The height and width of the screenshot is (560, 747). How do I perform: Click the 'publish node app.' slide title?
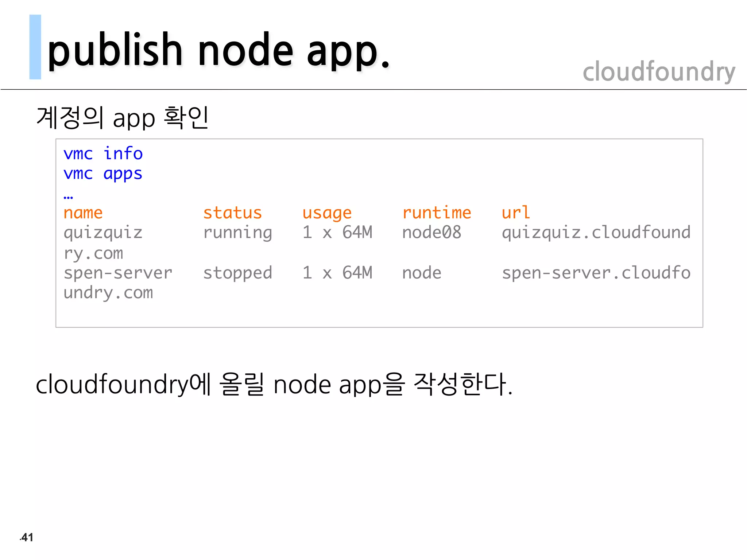(219, 51)
